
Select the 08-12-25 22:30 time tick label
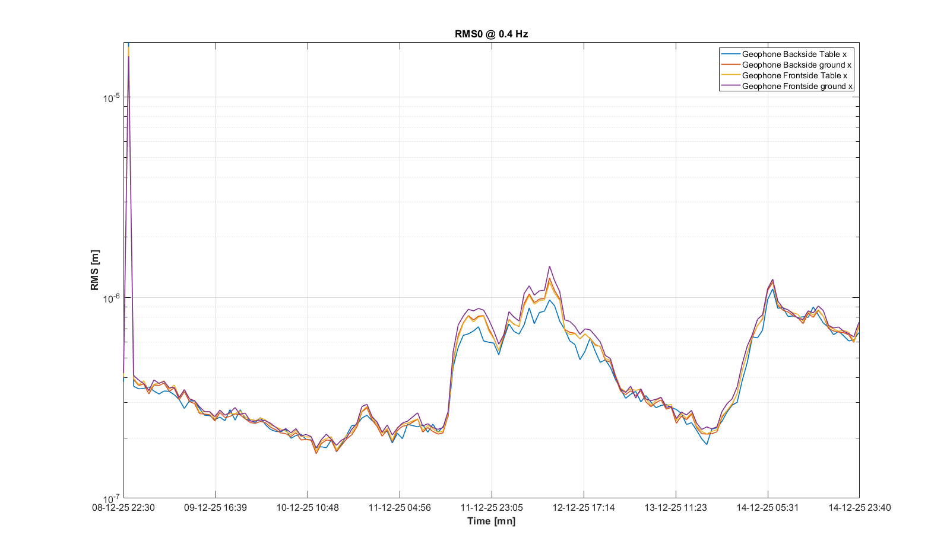pyautogui.click(x=123, y=508)
